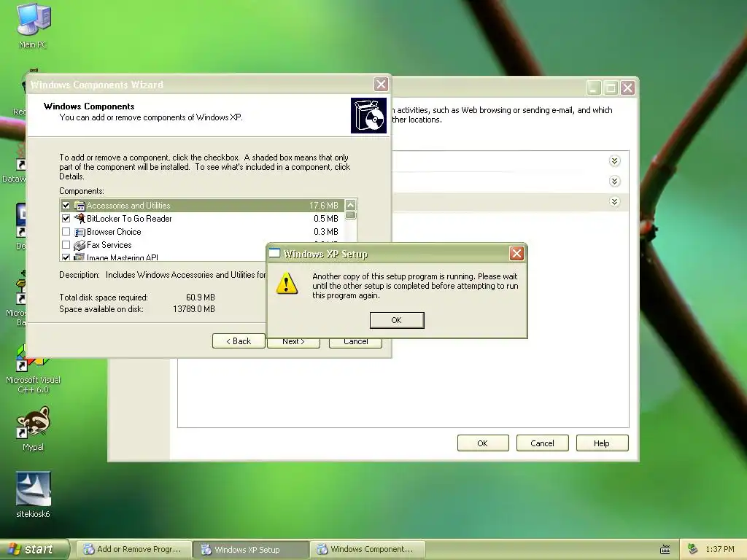Click the 1:37 PM taskbar clock

coord(720,549)
